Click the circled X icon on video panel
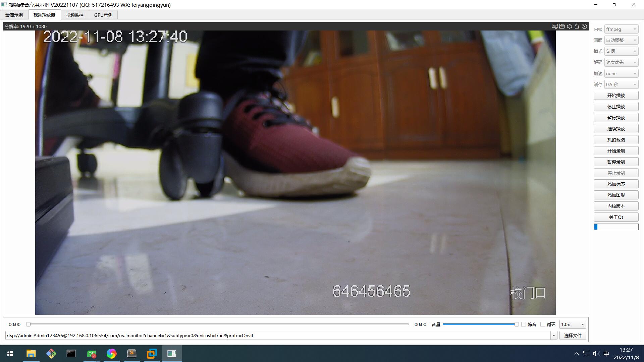644x362 pixels. point(584,26)
